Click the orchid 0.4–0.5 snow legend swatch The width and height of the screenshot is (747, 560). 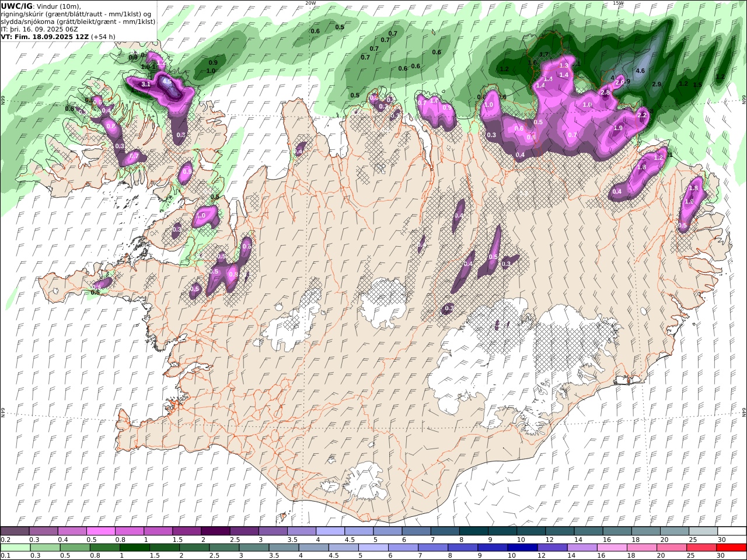tap(72, 531)
